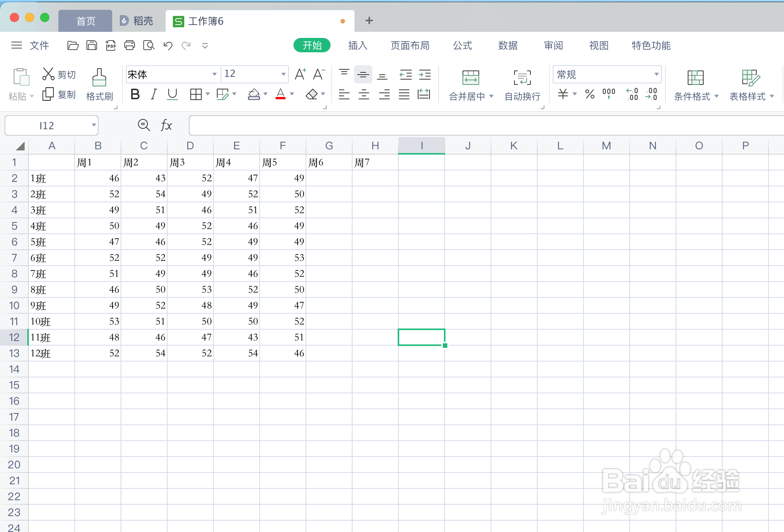Click the Format Painter (格式刷) icon
This screenshot has height=532, width=784.
99,78
